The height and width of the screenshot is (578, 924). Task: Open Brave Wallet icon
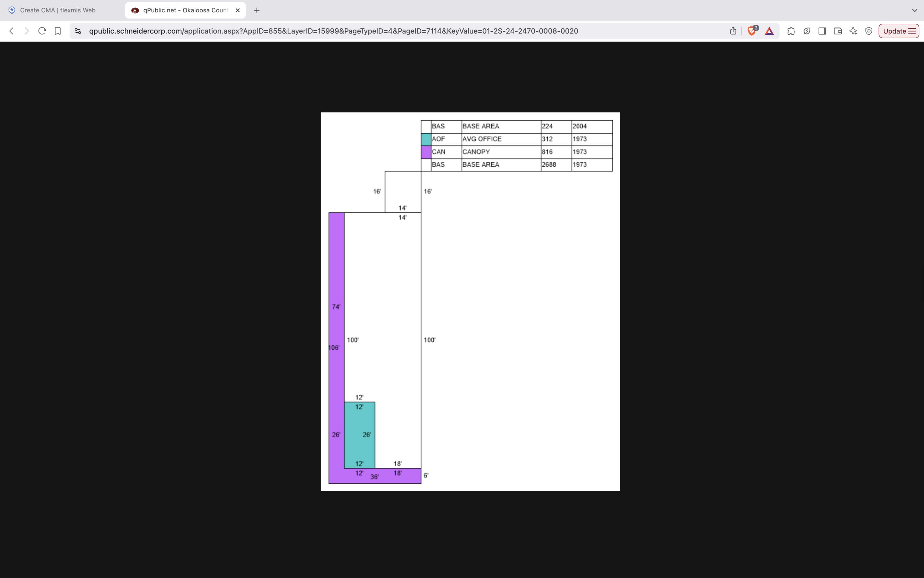click(x=838, y=31)
